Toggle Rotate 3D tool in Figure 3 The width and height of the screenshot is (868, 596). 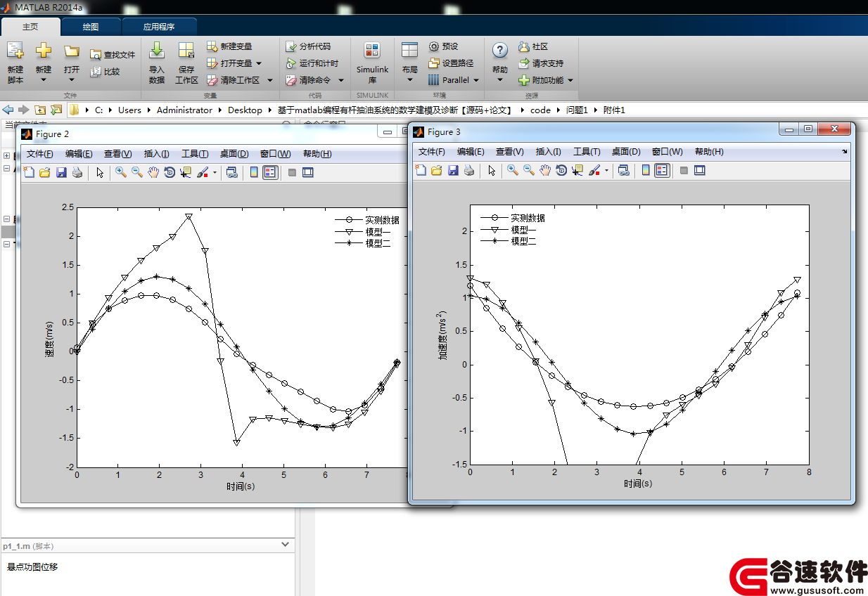pyautogui.click(x=561, y=170)
